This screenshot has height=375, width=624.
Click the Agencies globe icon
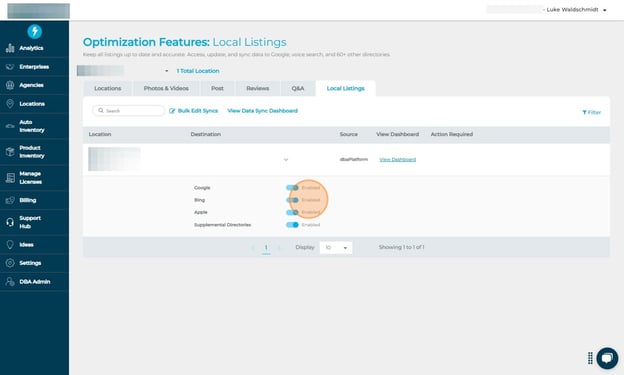point(10,85)
